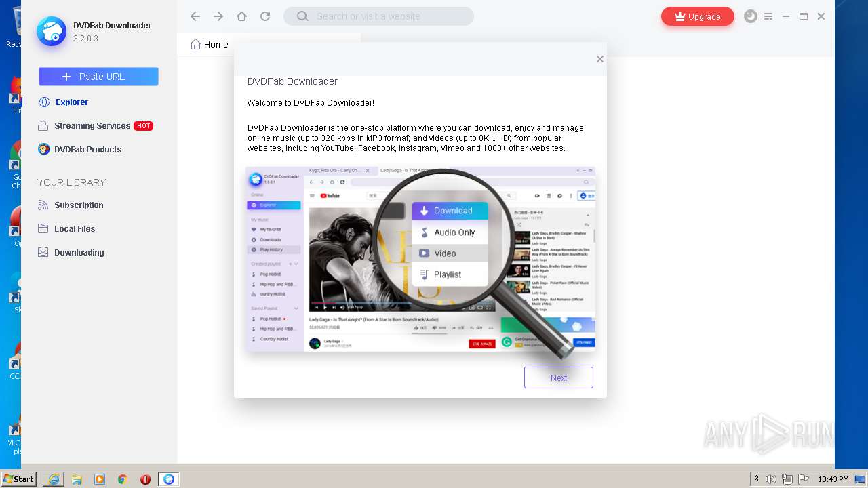
Task: Click the Action Center flag icon
Action: (803, 479)
